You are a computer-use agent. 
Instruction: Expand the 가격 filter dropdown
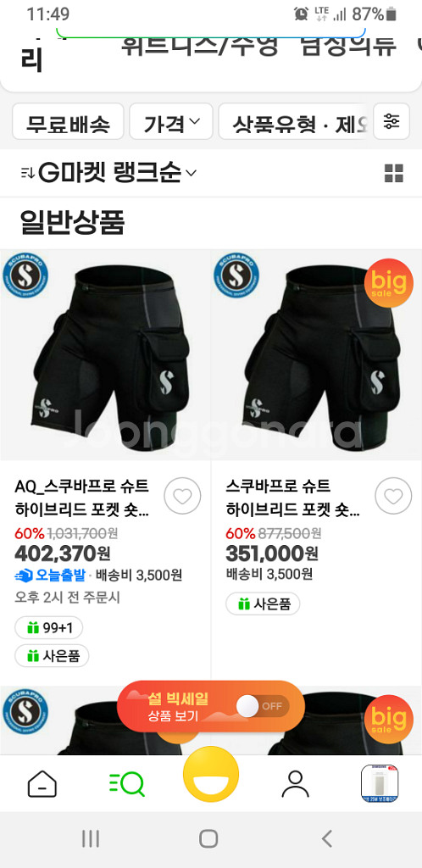click(171, 121)
